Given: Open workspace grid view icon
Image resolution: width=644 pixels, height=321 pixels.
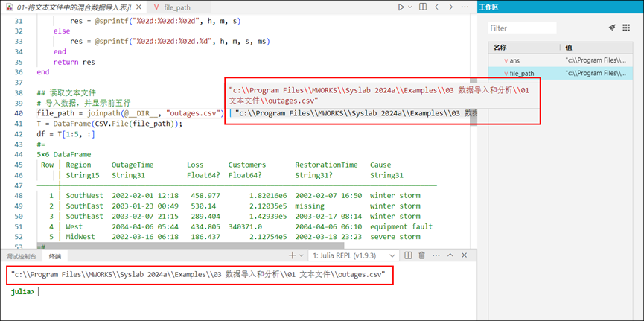Looking at the screenshot, I should 626,28.
